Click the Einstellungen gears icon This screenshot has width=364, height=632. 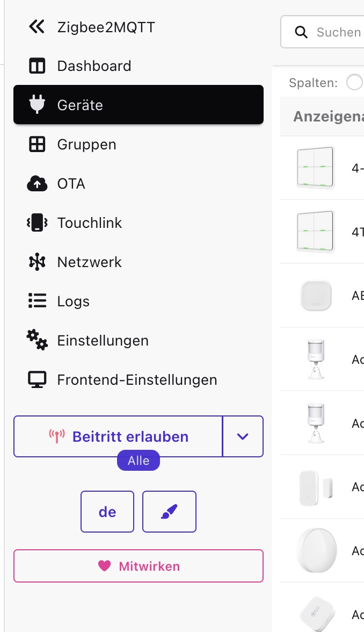point(37,340)
